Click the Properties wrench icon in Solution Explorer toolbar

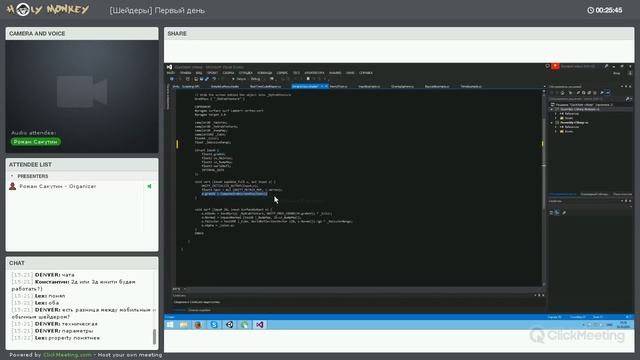point(602,93)
